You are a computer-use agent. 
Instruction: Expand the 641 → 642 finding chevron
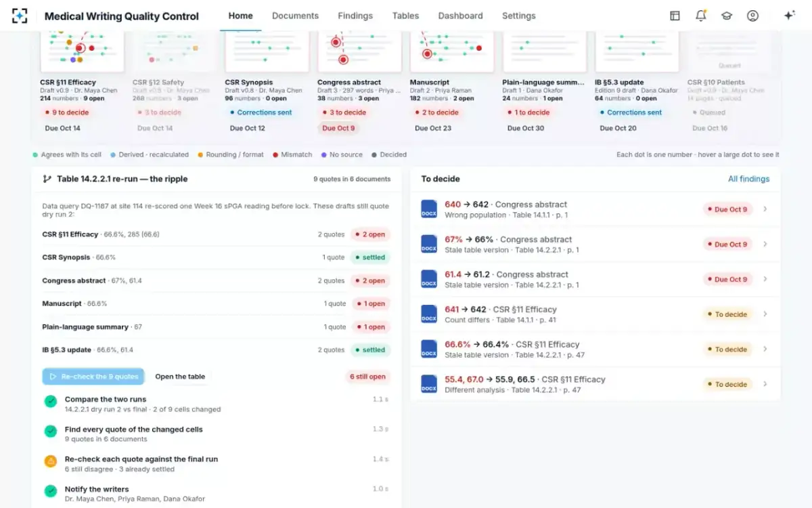coord(765,314)
